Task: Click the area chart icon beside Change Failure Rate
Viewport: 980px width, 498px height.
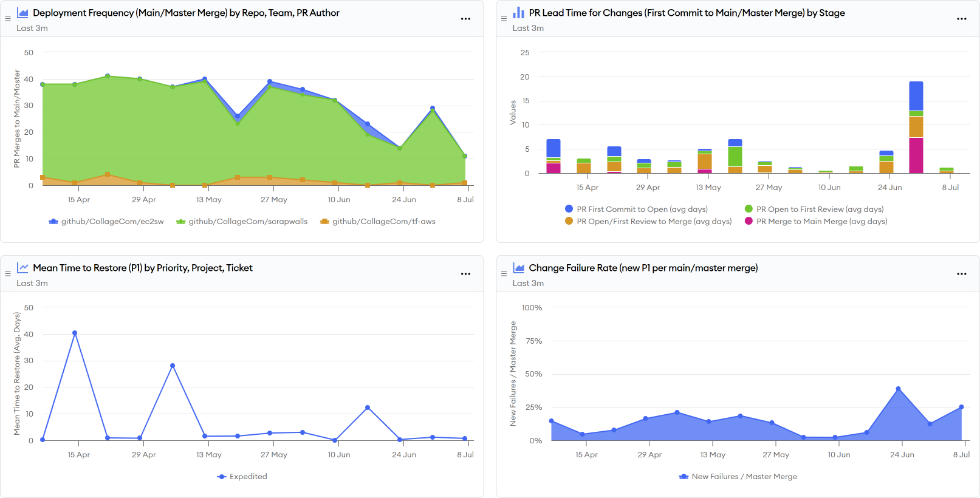Action: (x=518, y=268)
